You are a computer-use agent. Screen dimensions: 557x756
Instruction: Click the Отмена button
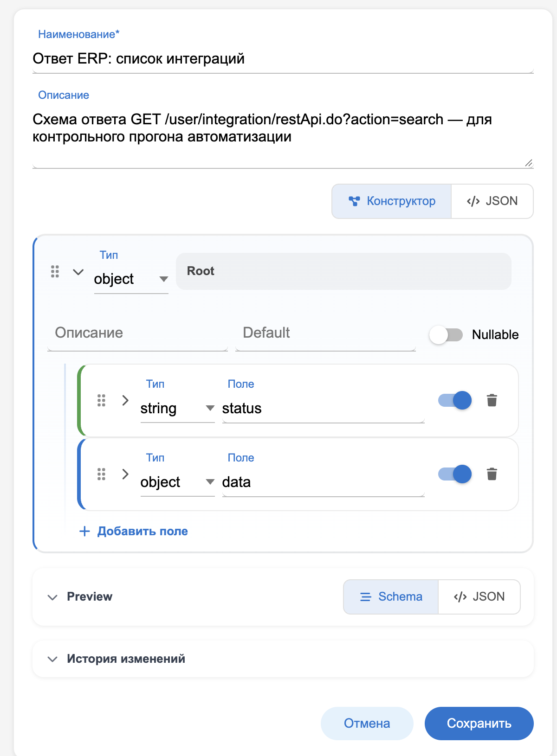367,724
